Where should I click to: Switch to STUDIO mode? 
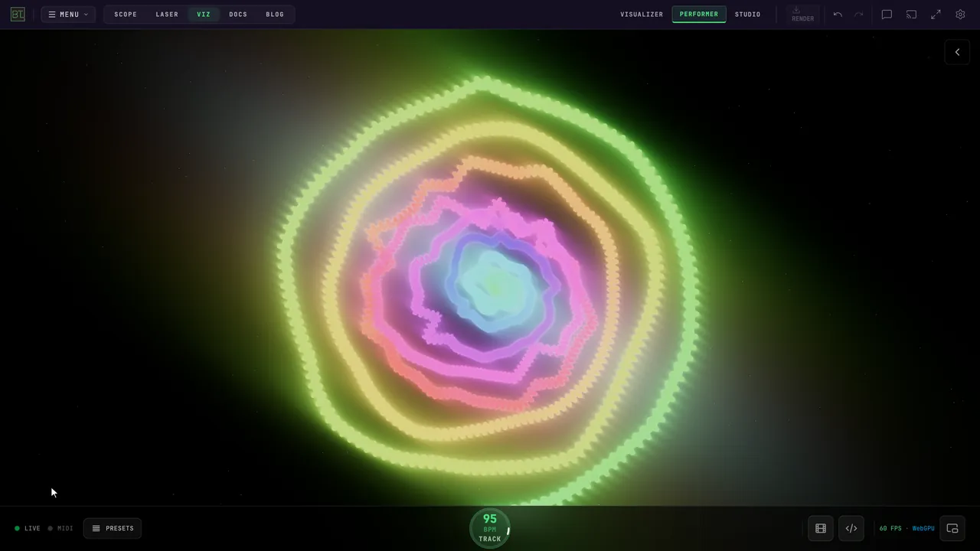[x=748, y=15]
